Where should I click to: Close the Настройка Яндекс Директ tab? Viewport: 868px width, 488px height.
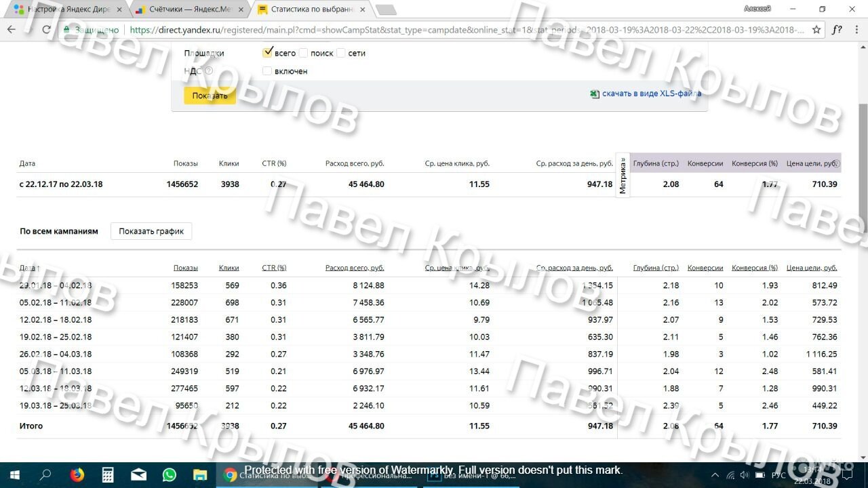pyautogui.click(x=119, y=9)
